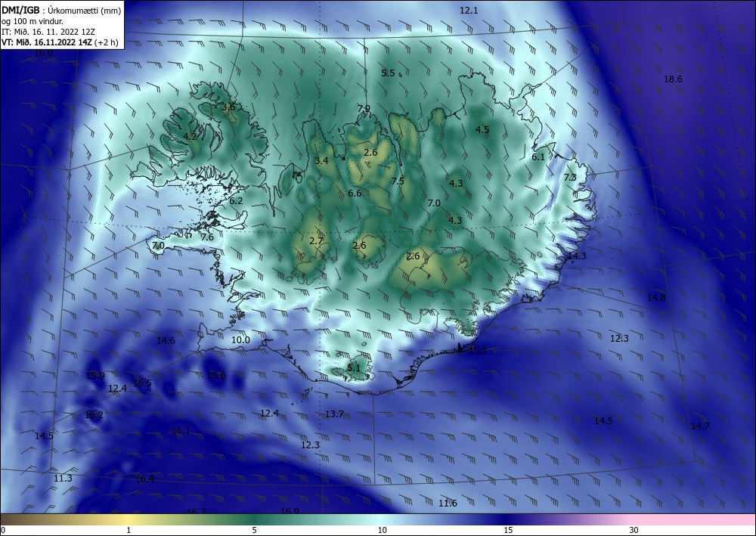The height and width of the screenshot is (536, 756).
Task: Click the color scale label 0
Action: tap(3, 530)
